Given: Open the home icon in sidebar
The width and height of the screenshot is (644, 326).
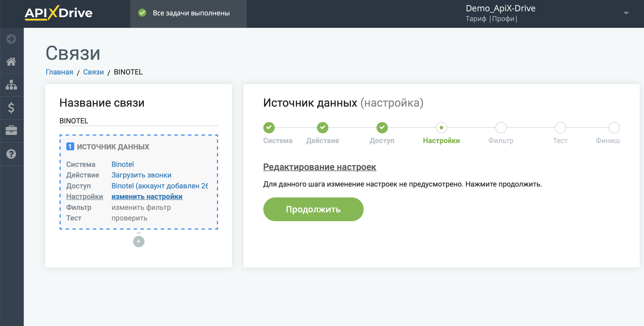Looking at the screenshot, I should (x=11, y=62).
